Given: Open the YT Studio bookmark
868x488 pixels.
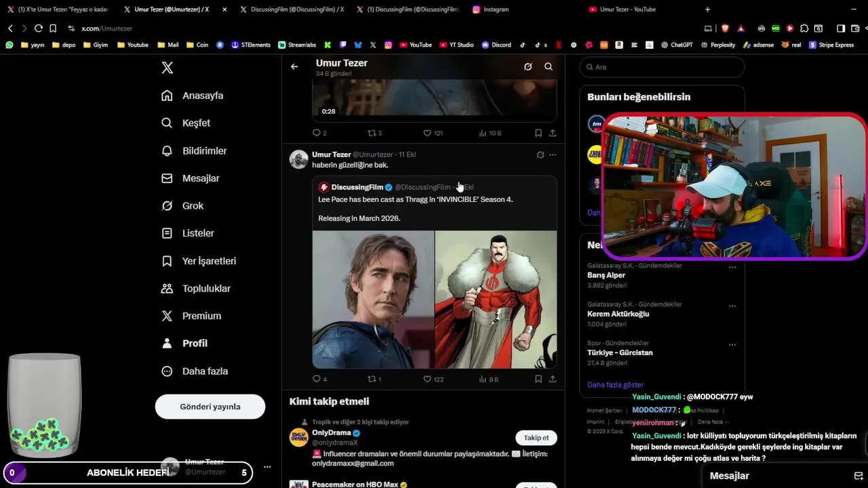Looking at the screenshot, I should coord(456,45).
